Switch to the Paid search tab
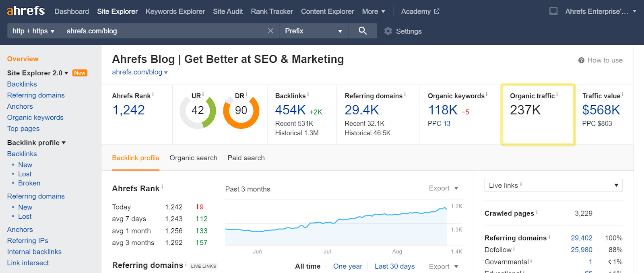This screenshot has height=273, width=644. pyautogui.click(x=246, y=158)
